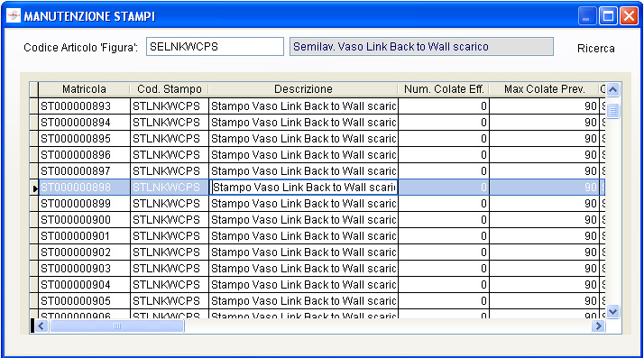The width and height of the screenshot is (644, 358).
Task: Click the Ricerca button
Action: click(x=595, y=49)
